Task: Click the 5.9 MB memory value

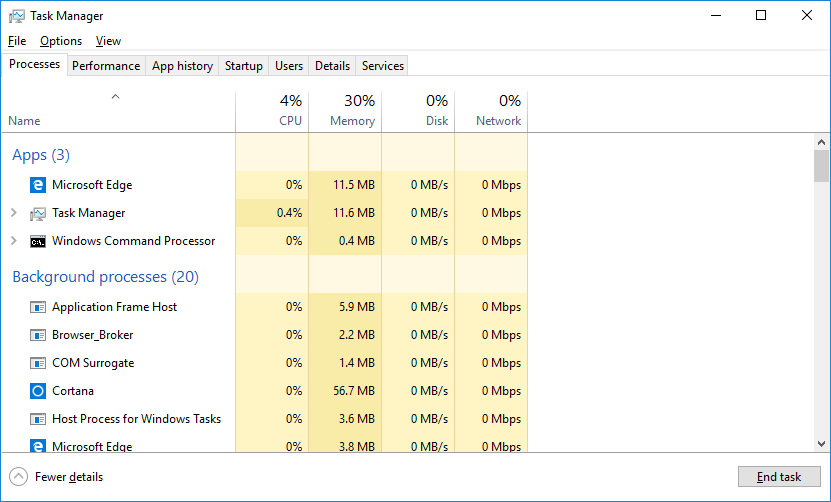Action: pos(357,307)
